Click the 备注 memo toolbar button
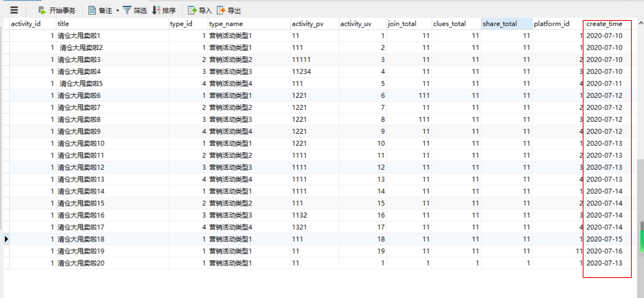The height and width of the screenshot is (298, 644). pyautogui.click(x=100, y=10)
